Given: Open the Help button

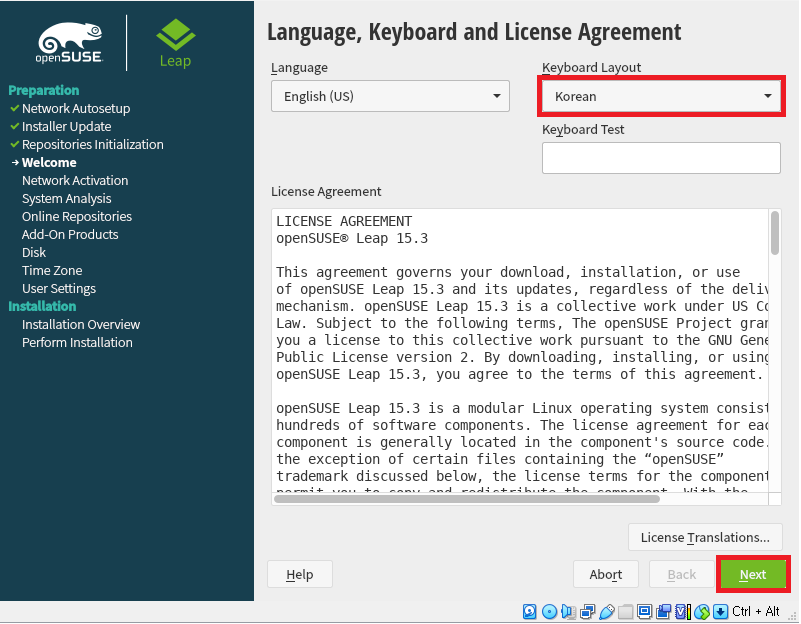Looking at the screenshot, I should click(300, 574).
